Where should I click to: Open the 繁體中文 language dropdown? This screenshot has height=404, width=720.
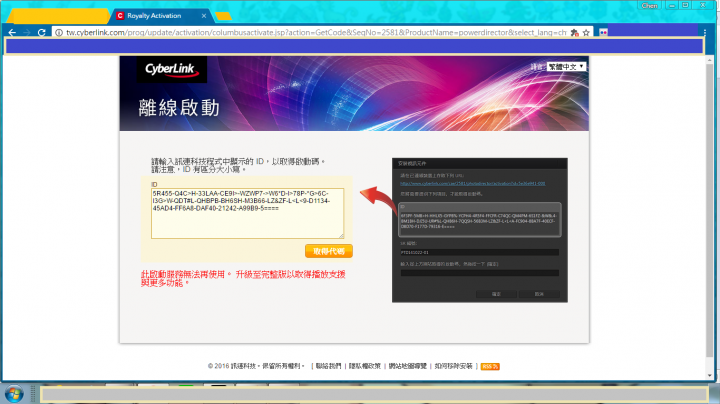(x=566, y=67)
